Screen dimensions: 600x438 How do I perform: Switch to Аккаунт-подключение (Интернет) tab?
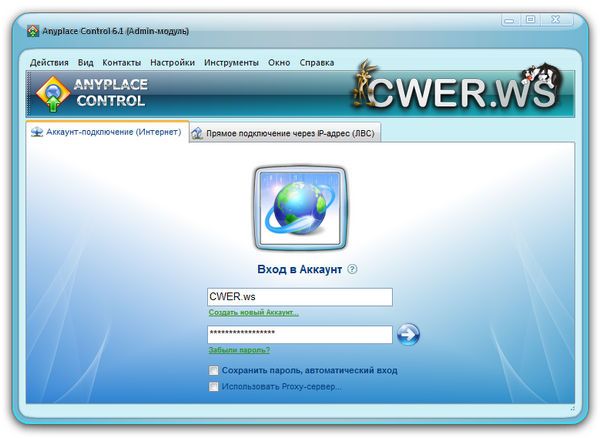point(107,132)
